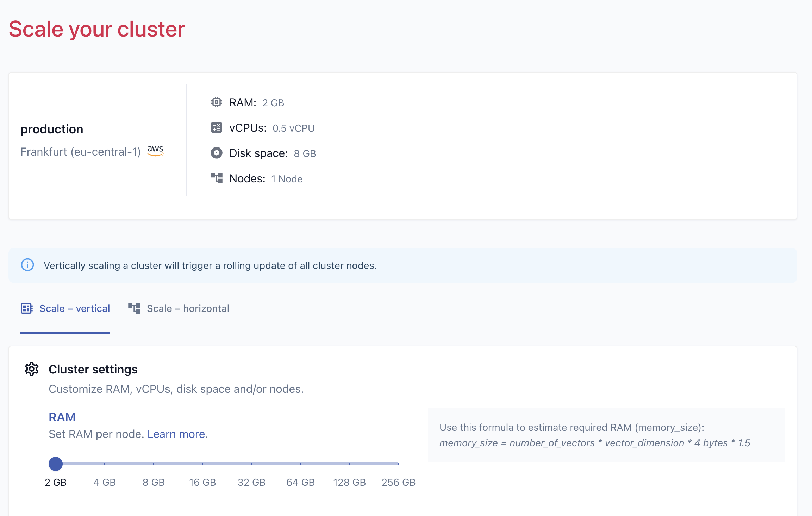Image resolution: width=812 pixels, height=516 pixels.
Task: Click the info circle icon in banner
Action: point(27,265)
